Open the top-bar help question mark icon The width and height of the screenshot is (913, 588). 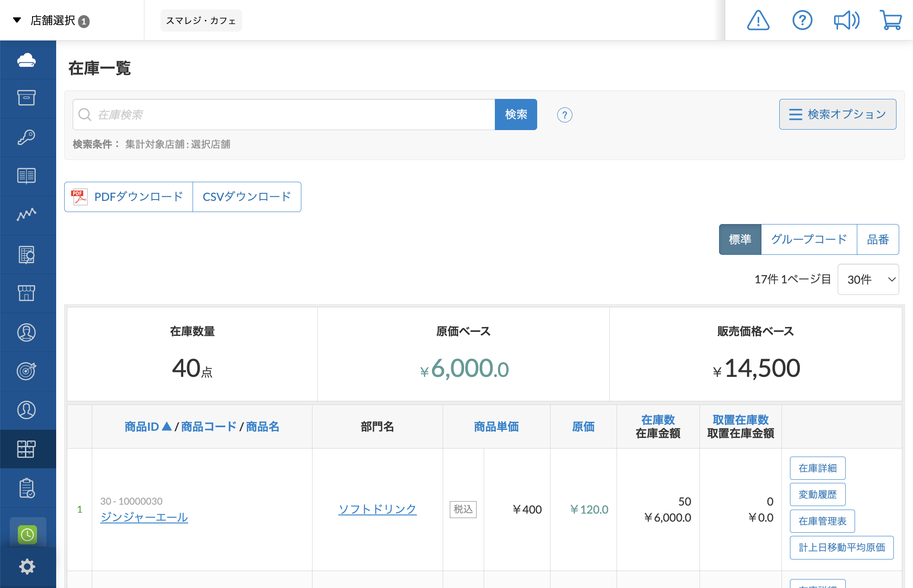point(802,20)
